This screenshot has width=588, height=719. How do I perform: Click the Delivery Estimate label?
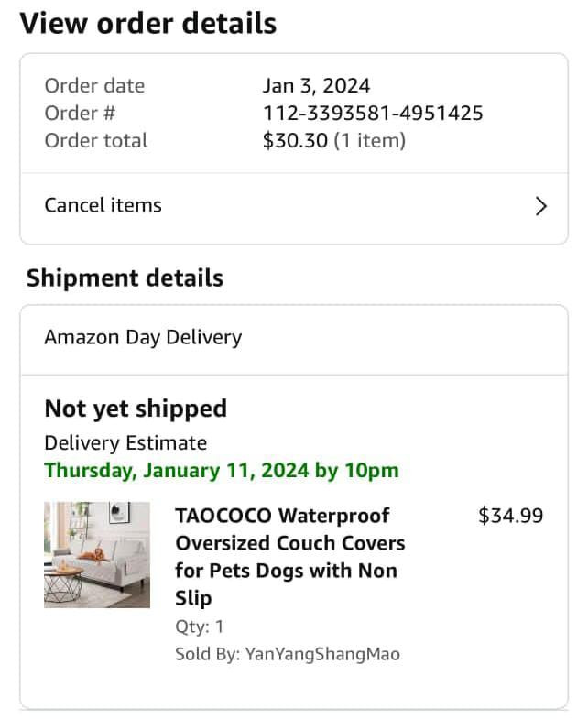click(x=125, y=443)
